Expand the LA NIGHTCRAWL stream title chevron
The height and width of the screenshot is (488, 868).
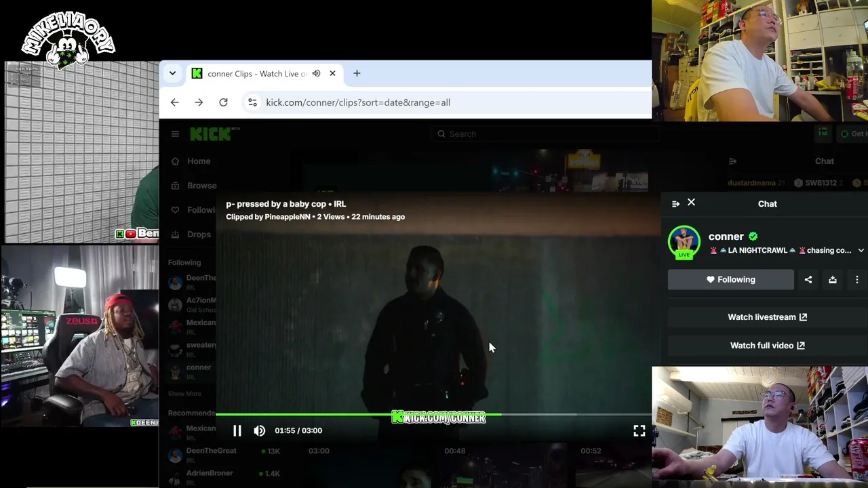861,251
